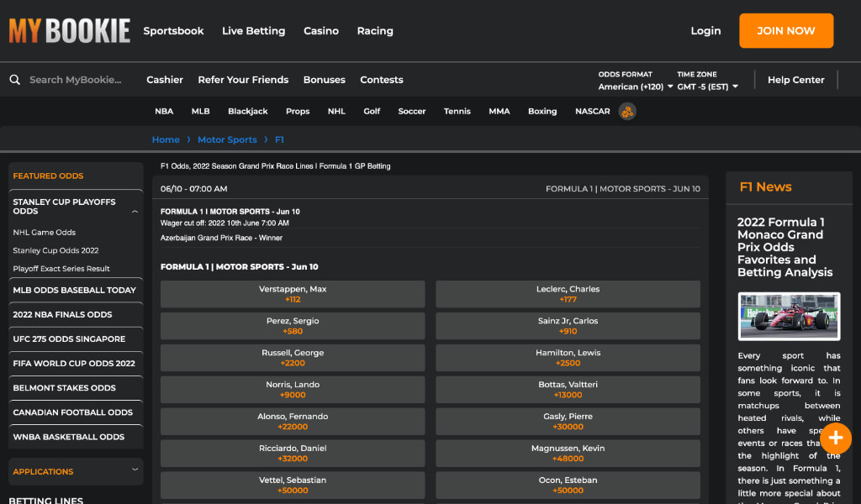The height and width of the screenshot is (504, 861).
Task: Focus the Search MyBookie field
Action: (x=75, y=80)
